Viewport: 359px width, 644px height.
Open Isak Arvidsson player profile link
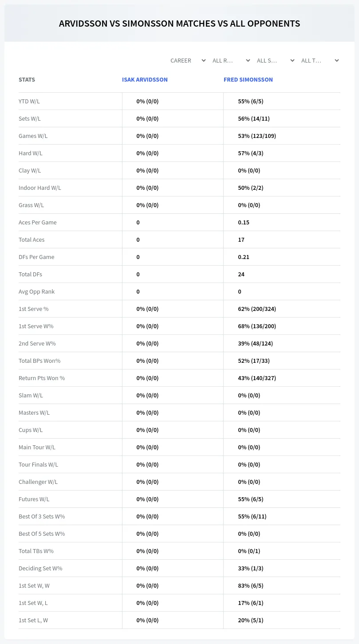coord(145,79)
